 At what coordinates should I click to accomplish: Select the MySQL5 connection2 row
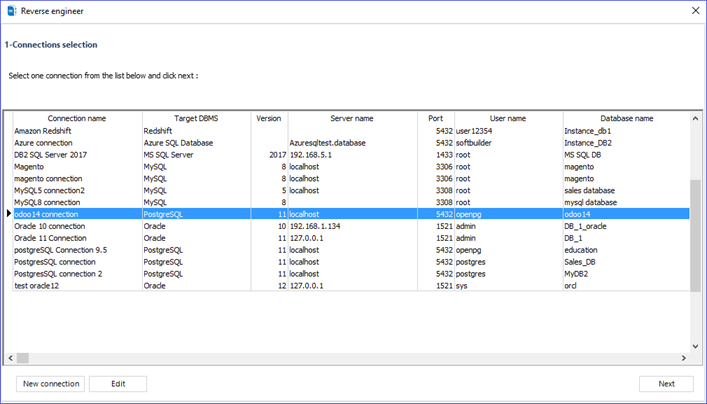pyautogui.click(x=351, y=190)
